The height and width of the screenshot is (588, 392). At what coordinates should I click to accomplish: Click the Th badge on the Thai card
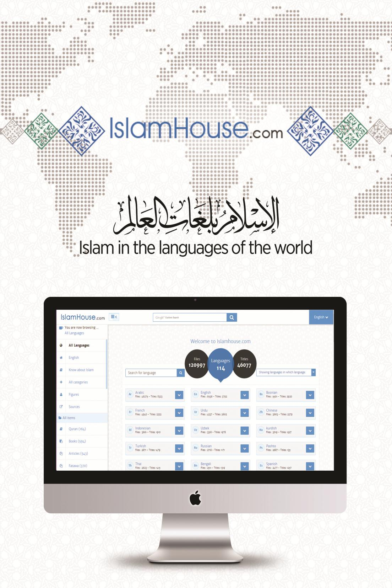click(130, 465)
